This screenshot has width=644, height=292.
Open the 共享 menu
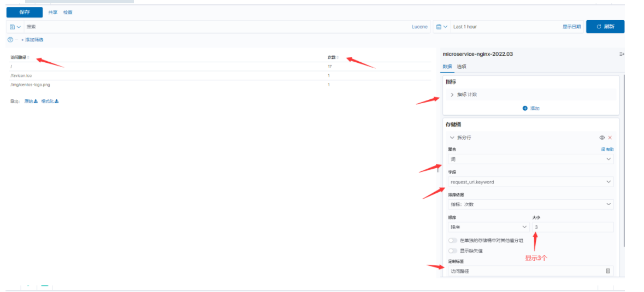[52, 13]
